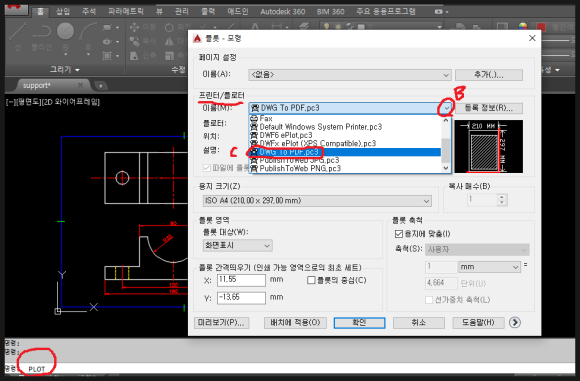Open the Circle tool dropdown arrow
The width and height of the screenshot is (580, 381).
(x=65, y=54)
